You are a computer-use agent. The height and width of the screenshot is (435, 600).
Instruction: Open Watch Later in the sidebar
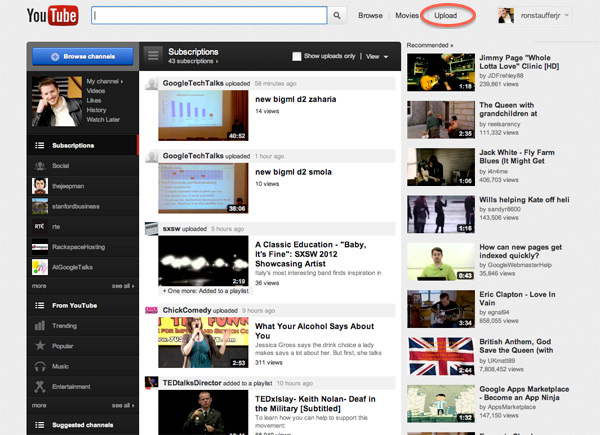[x=103, y=120]
